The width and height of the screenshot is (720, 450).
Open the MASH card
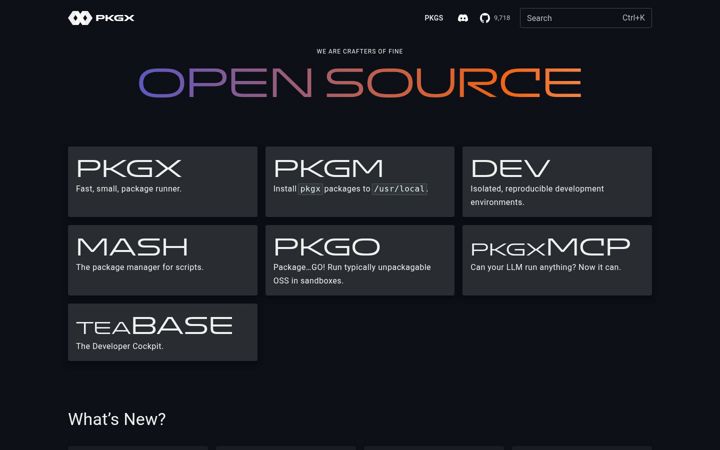coord(163,260)
